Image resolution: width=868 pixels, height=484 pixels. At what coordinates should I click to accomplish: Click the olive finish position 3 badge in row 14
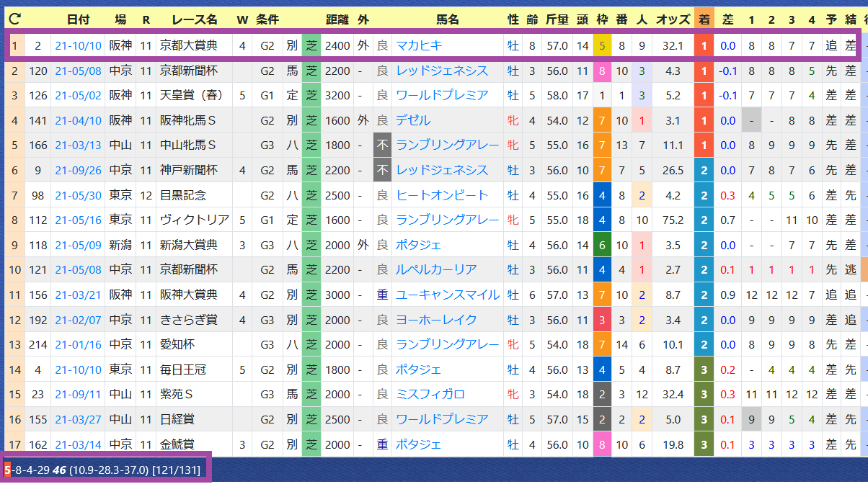[x=704, y=369]
